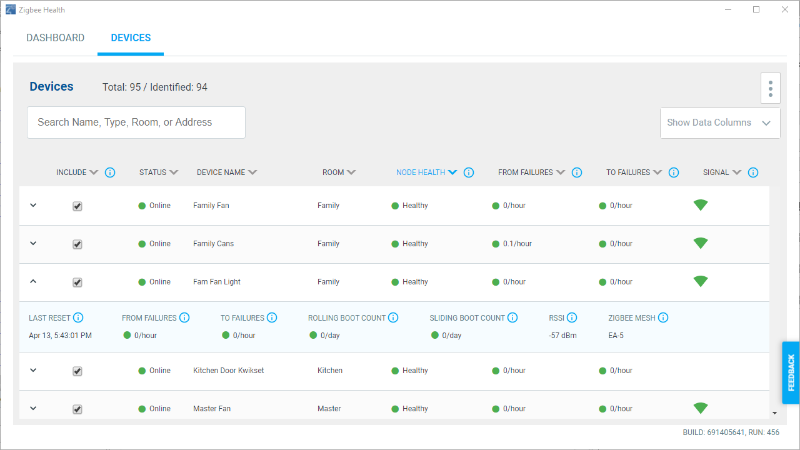This screenshot has width=800, height=450.
Task: Click info icon beside TO FAILURES column header
Action: [x=673, y=172]
